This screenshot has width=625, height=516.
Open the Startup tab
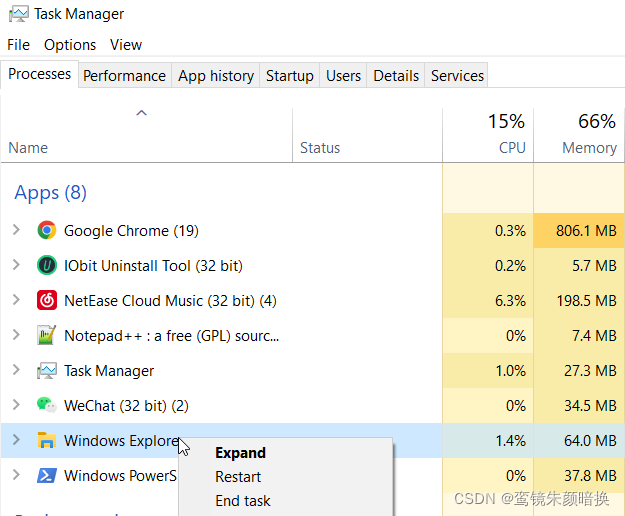point(290,76)
